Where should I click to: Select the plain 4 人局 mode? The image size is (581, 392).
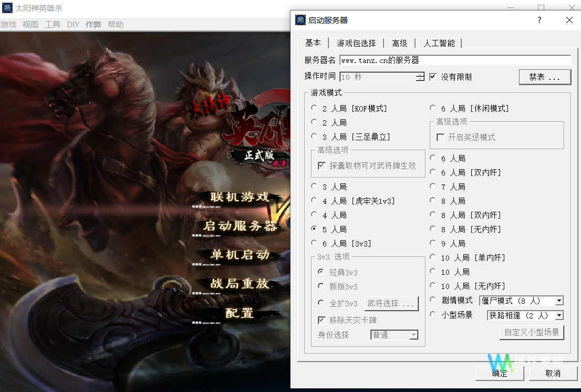314,214
